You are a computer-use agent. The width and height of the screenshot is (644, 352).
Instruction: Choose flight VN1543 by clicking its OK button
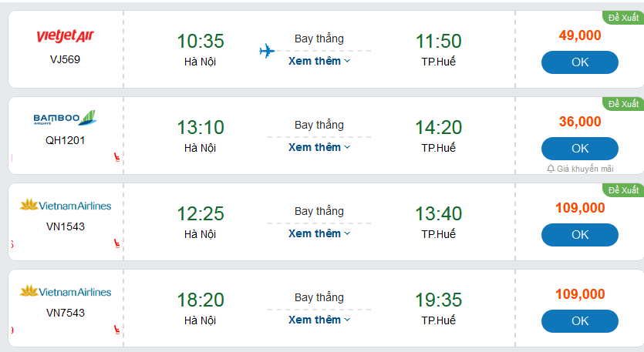(x=580, y=234)
